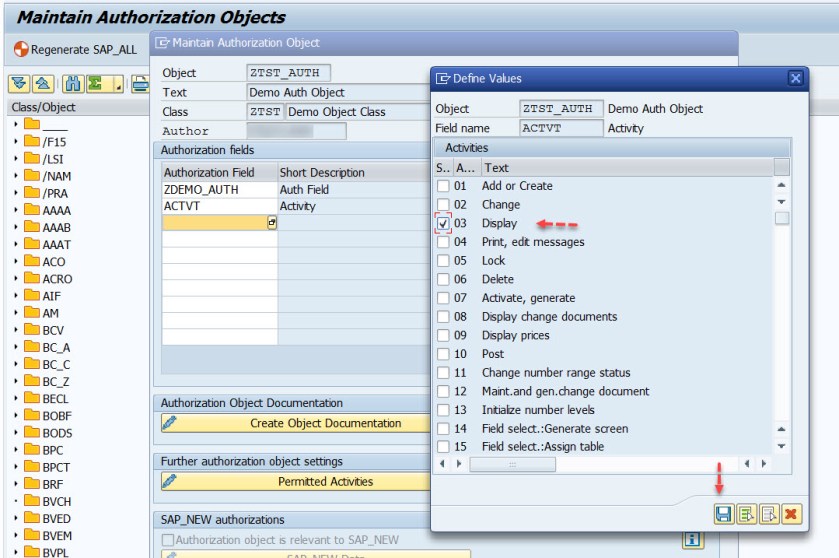Click the Text column header in Activities
839x558 pixels.
627,168
